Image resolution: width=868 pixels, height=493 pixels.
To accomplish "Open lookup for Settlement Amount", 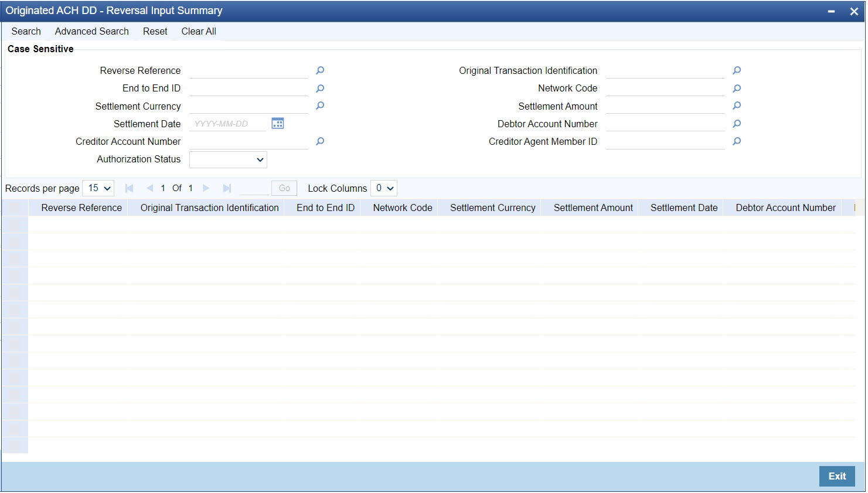I will pyautogui.click(x=737, y=106).
